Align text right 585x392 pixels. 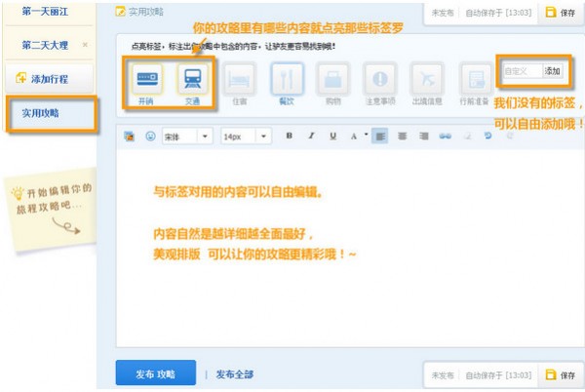pos(424,137)
